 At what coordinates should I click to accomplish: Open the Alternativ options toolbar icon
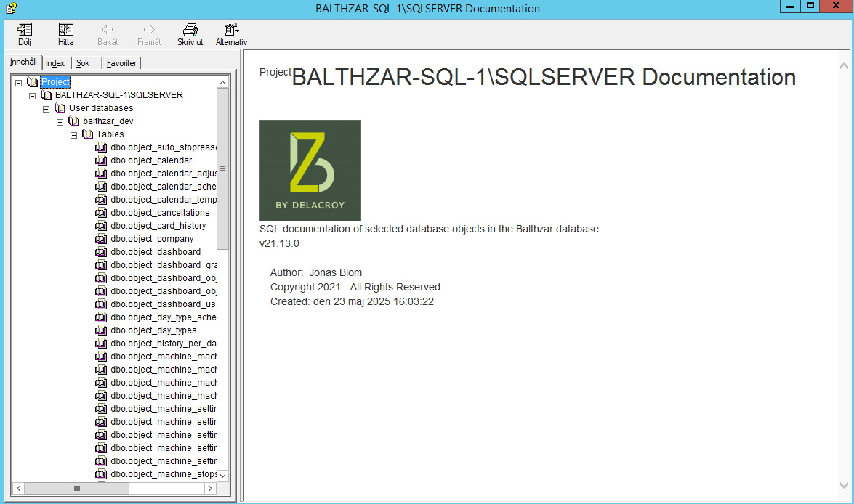tap(231, 30)
